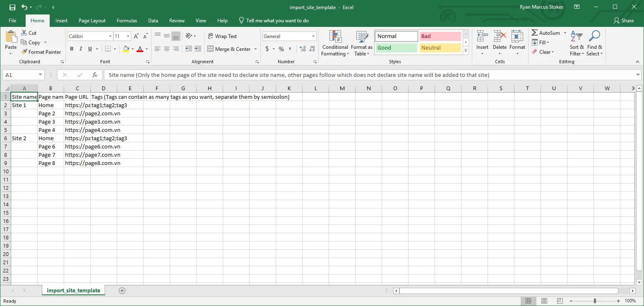Switch to the Formulas ribbon tab
The width and height of the screenshot is (644, 306).
pos(127,21)
